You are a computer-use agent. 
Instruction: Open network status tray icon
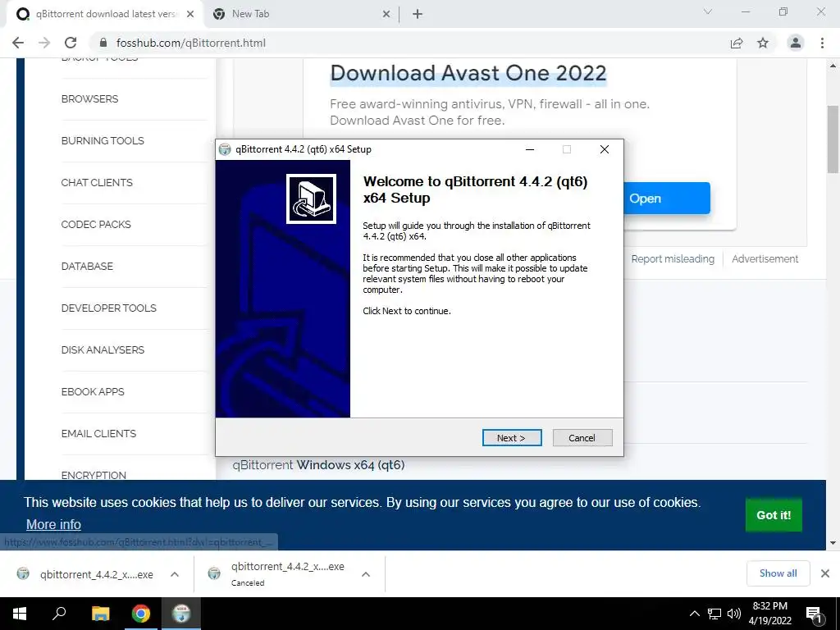(x=714, y=614)
